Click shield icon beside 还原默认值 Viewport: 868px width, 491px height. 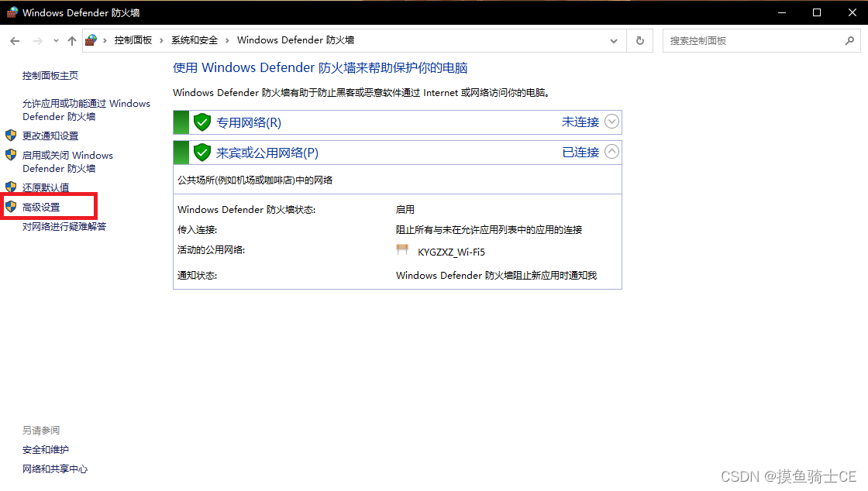[11, 187]
